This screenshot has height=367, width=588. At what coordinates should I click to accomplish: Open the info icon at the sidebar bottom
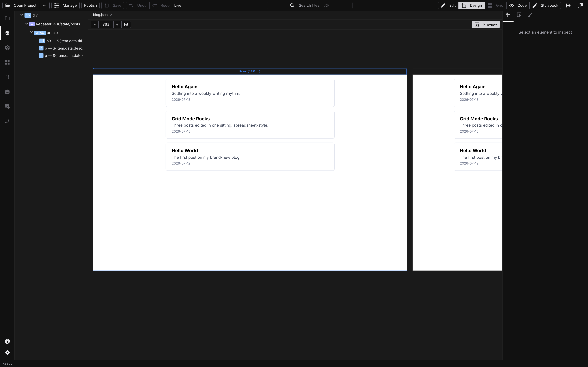coord(7,341)
